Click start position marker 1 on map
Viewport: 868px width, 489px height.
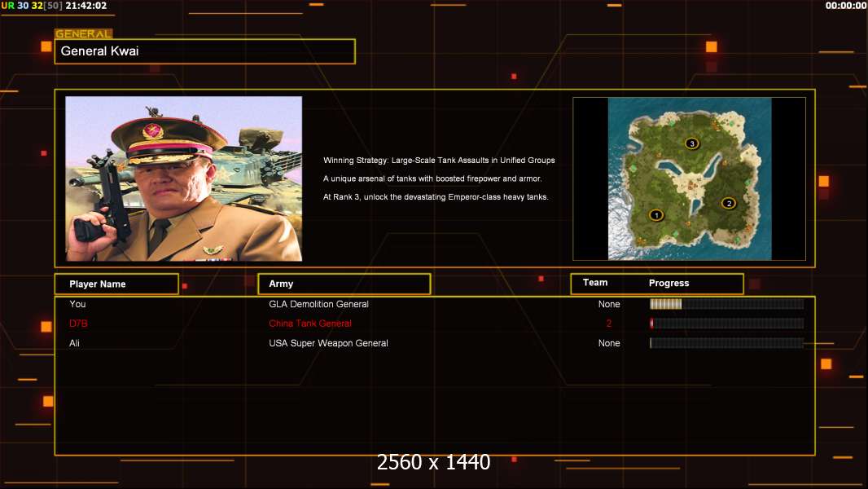[656, 215]
